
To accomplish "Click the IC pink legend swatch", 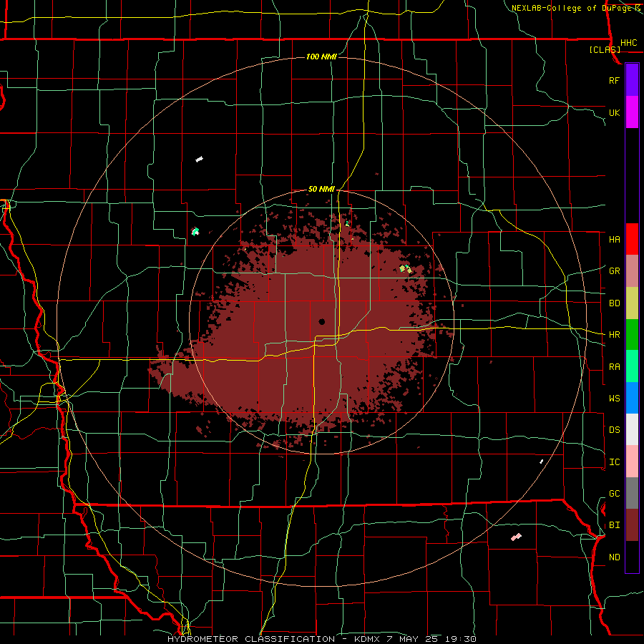I will pyautogui.click(x=632, y=462).
